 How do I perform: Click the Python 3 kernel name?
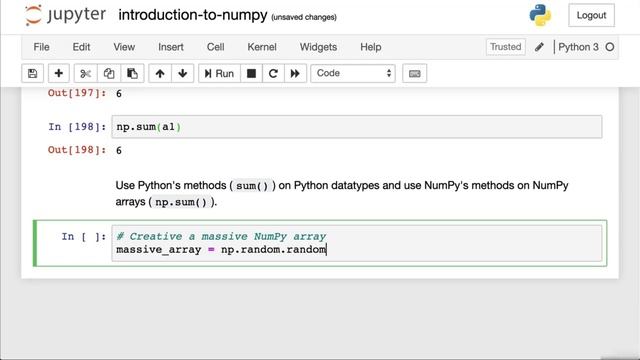click(578, 47)
